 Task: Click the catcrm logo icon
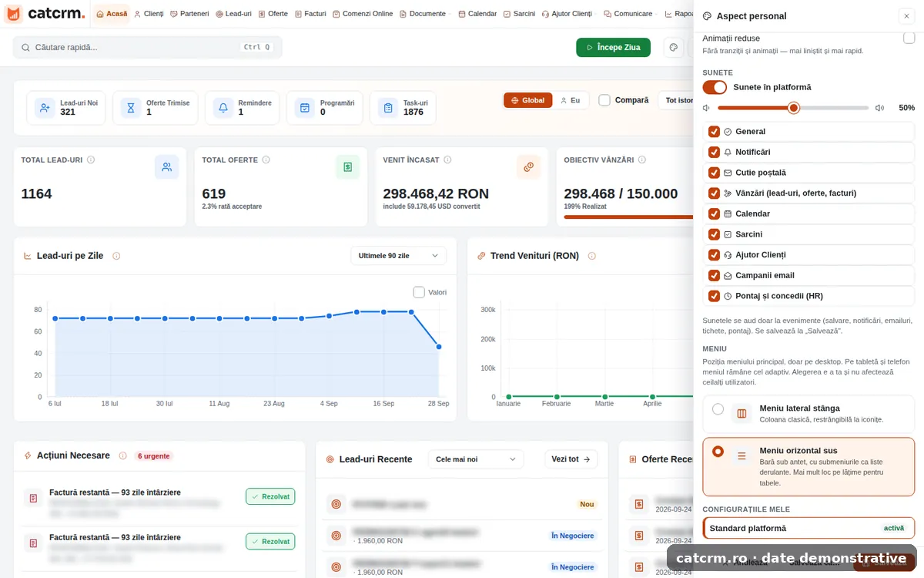[x=14, y=14]
